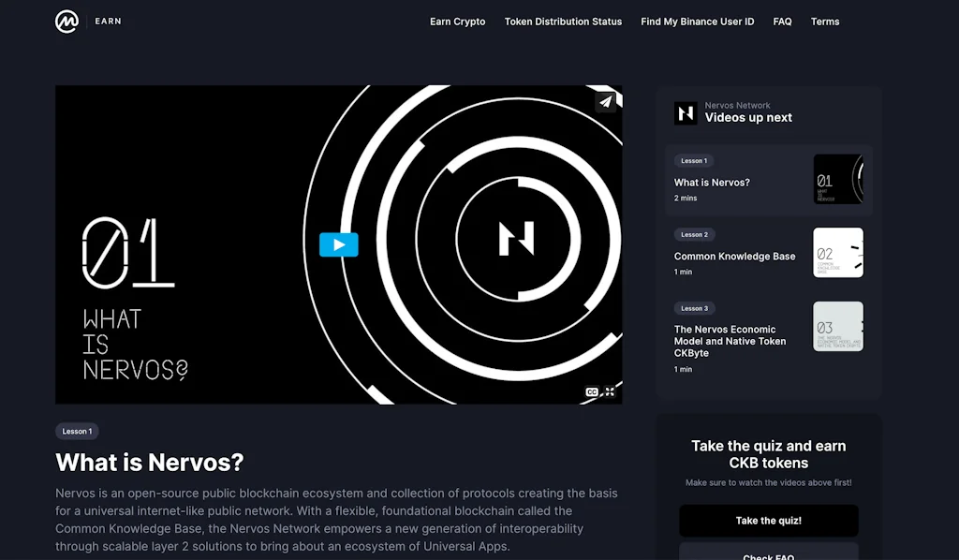
Task: Click the share paper-plane icon on video
Action: pyautogui.click(x=606, y=102)
